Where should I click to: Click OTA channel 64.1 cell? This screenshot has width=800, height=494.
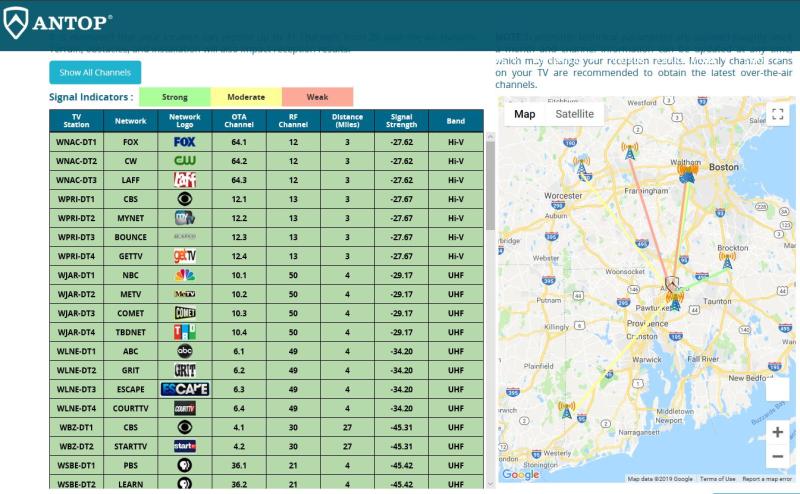(x=239, y=142)
